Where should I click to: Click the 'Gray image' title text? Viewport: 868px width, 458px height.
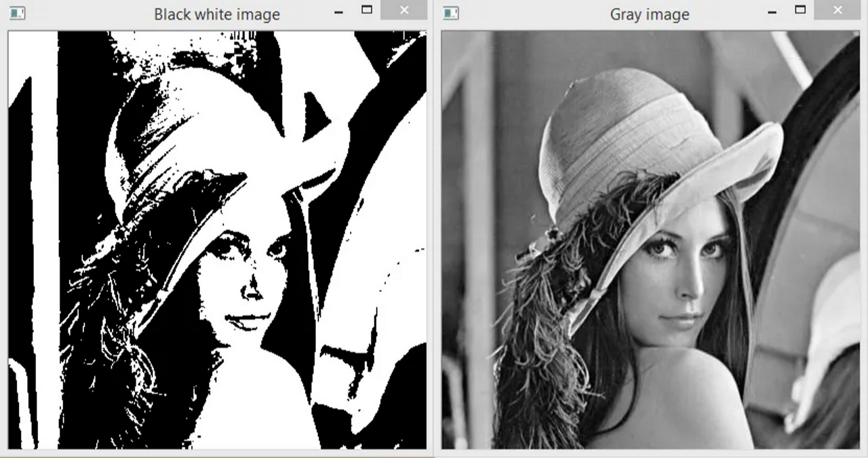650,14
